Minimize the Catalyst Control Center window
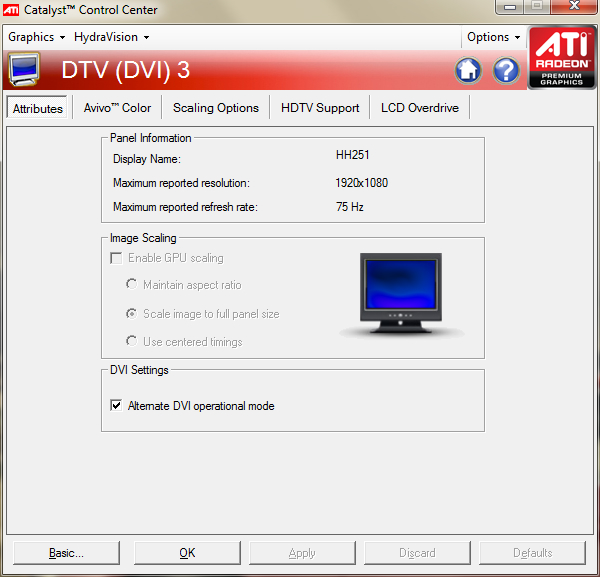Image resolution: width=600 pixels, height=577 pixels. pos(510,7)
